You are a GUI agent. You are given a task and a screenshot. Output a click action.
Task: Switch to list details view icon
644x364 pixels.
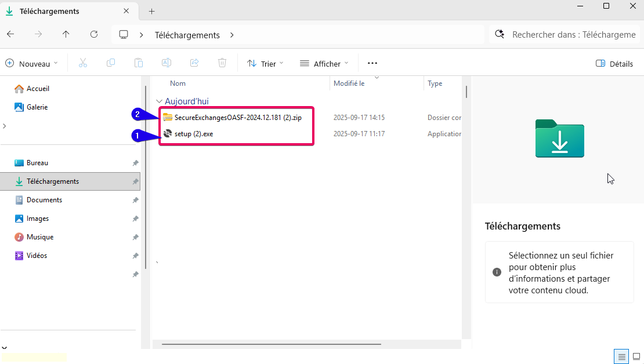[621, 356]
